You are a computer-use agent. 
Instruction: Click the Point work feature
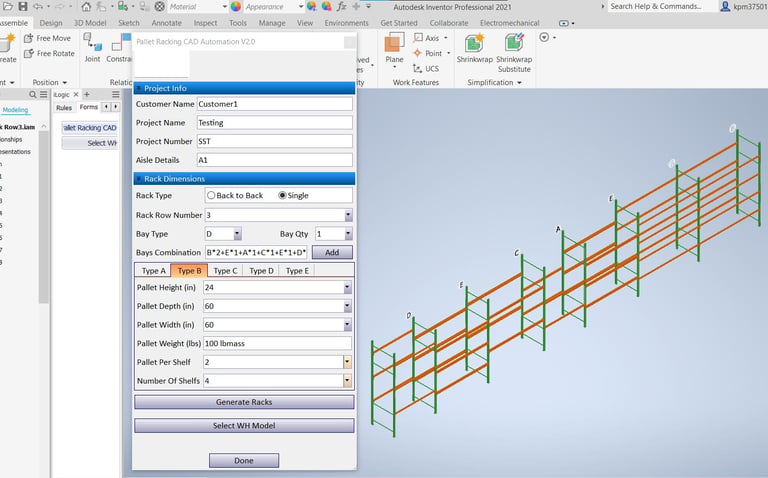[428, 53]
